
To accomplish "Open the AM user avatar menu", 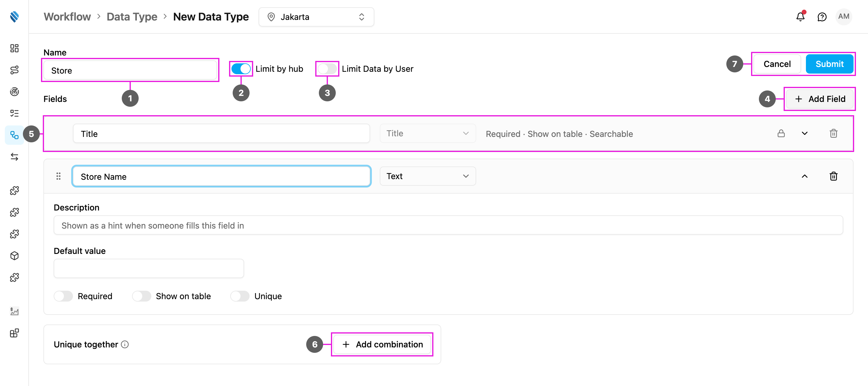I will (843, 17).
